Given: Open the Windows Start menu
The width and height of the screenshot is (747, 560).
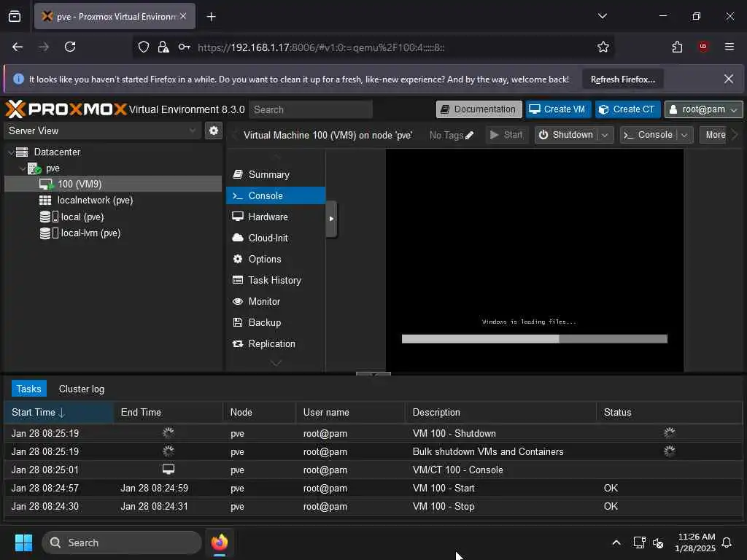Looking at the screenshot, I should pos(23,542).
